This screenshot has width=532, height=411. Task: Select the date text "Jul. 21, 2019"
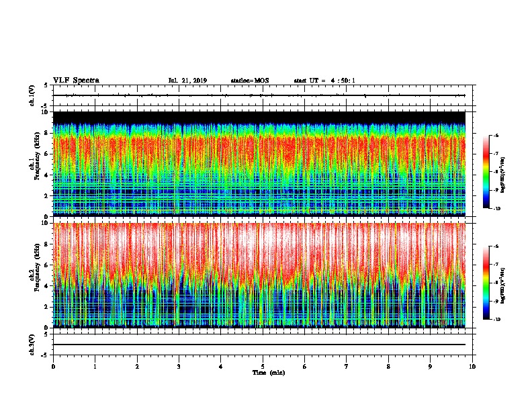(x=187, y=81)
